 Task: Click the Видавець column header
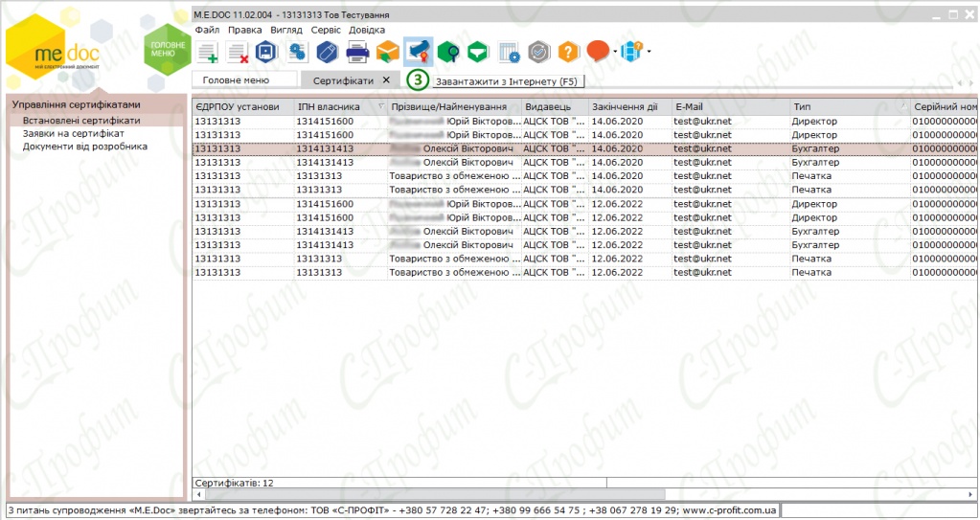[555, 107]
